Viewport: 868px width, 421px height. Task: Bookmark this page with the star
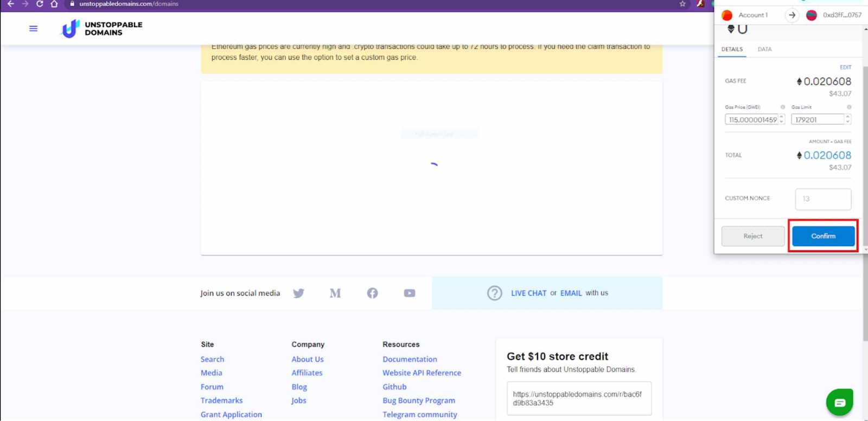682,4
